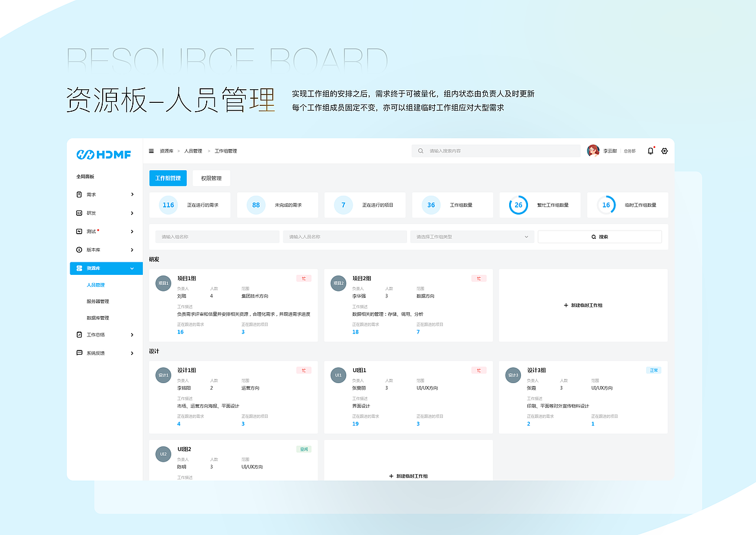Click the 设计1 group avatar

pos(163,375)
